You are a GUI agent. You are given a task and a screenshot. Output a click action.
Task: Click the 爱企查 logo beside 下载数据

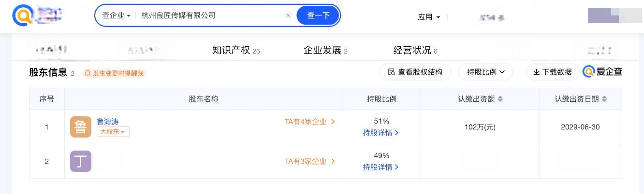[x=602, y=72]
